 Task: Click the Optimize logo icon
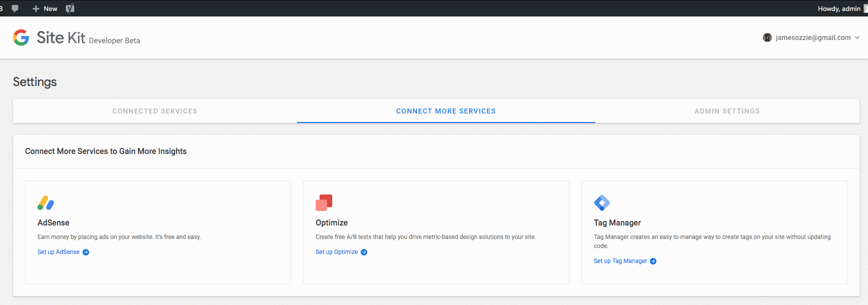(324, 202)
